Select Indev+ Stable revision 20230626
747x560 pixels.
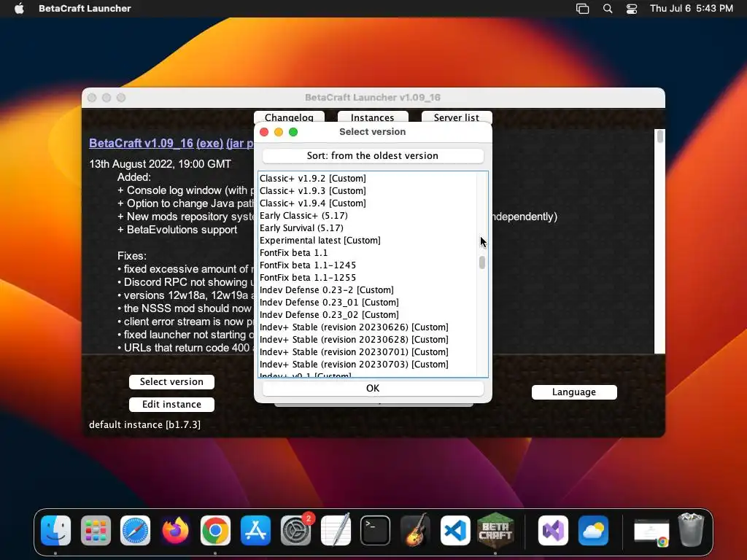click(x=368, y=327)
